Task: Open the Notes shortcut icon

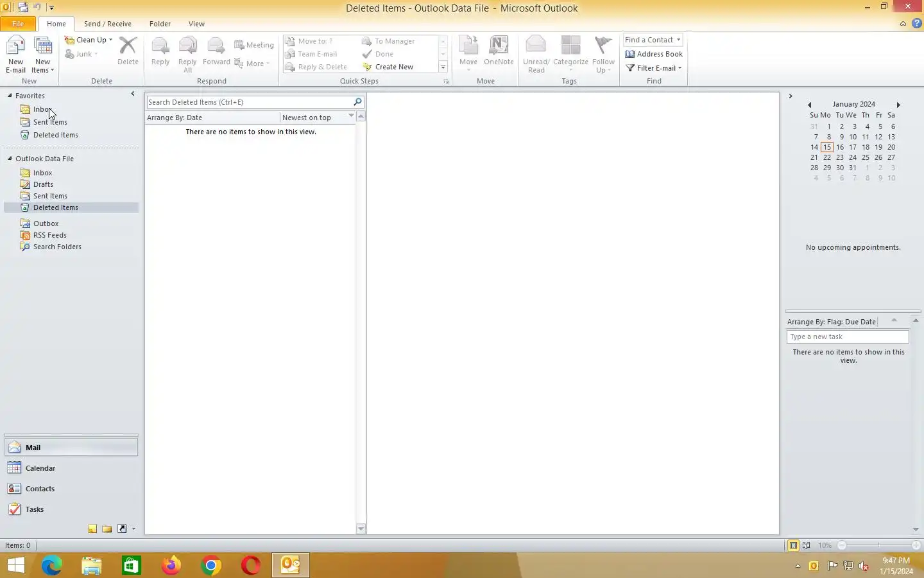Action: click(92, 529)
